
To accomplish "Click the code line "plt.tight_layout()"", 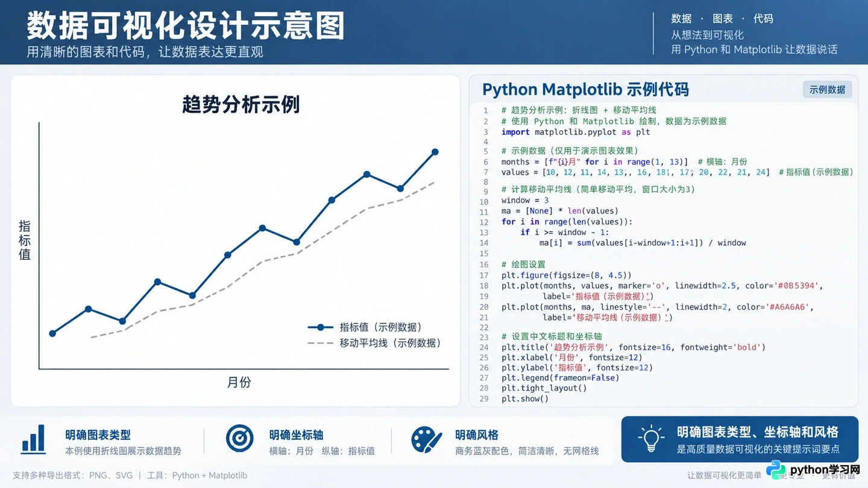I will 544,388.
